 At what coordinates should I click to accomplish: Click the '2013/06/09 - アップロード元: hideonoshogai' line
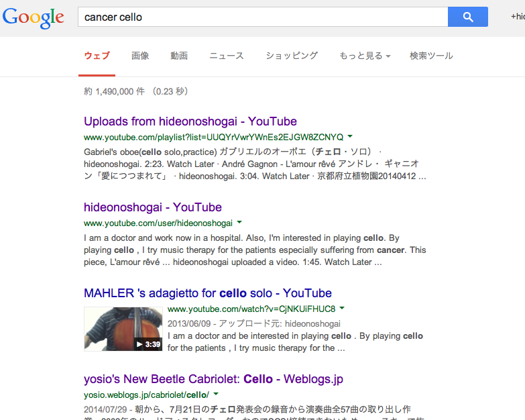tap(254, 323)
